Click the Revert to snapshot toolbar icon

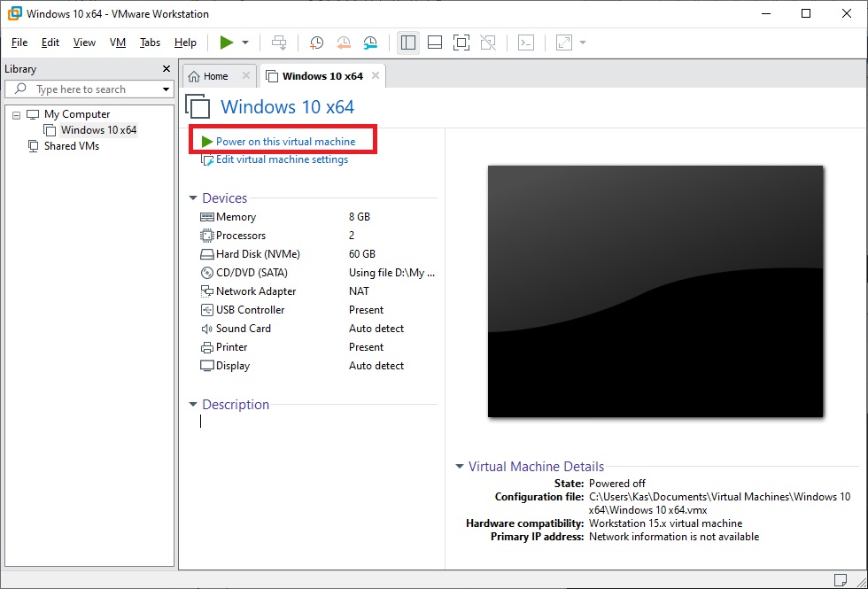pos(344,43)
